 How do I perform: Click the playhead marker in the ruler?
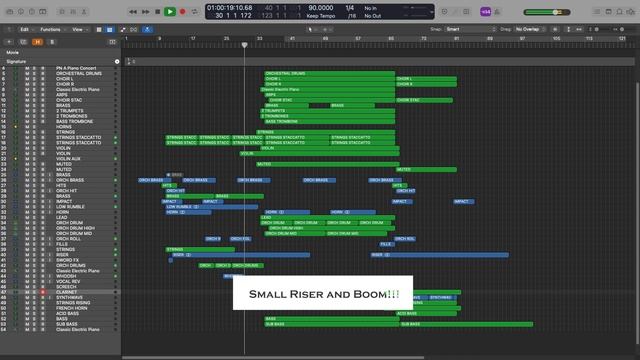[244, 45]
